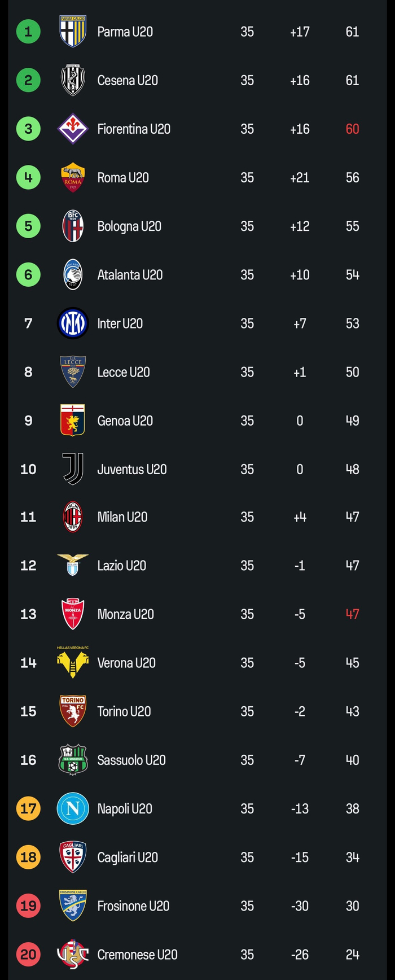The width and height of the screenshot is (395, 980).
Task: Click the orange position 17 badge
Action: (x=28, y=808)
